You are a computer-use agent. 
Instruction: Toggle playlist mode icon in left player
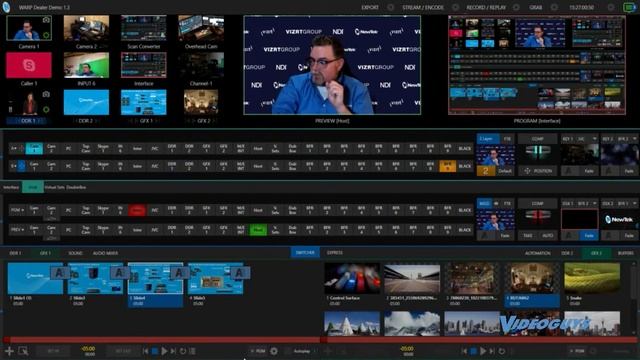tap(192, 351)
